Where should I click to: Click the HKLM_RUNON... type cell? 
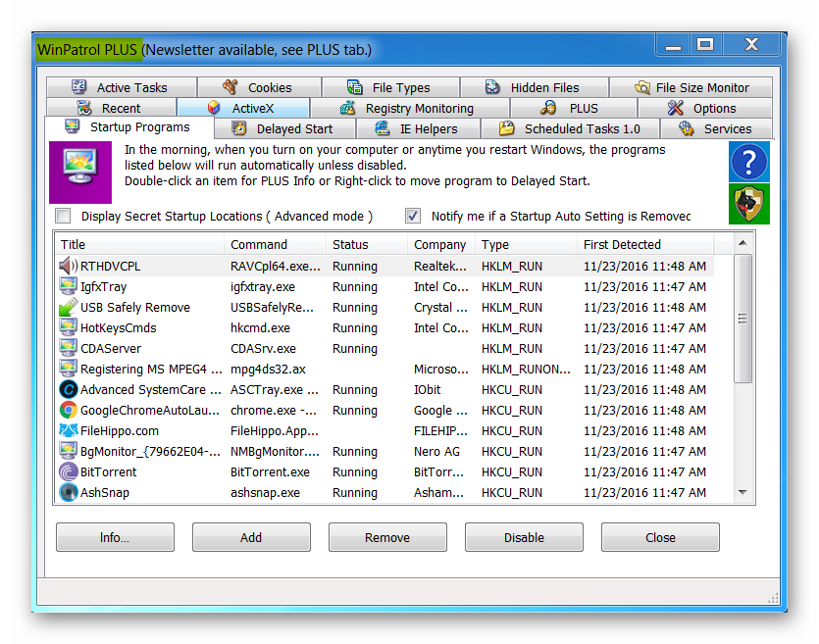[x=526, y=369]
